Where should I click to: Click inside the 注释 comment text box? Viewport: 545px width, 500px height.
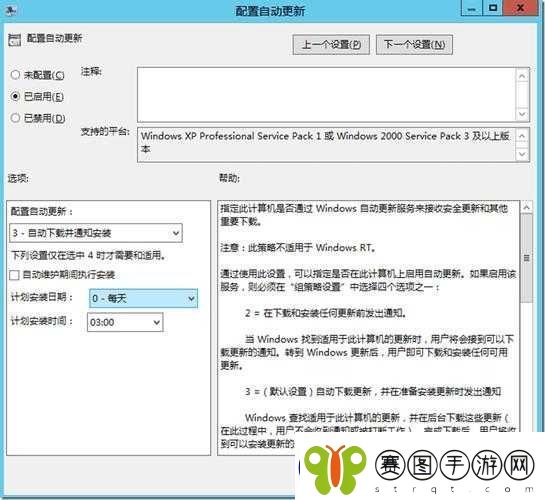(x=327, y=95)
